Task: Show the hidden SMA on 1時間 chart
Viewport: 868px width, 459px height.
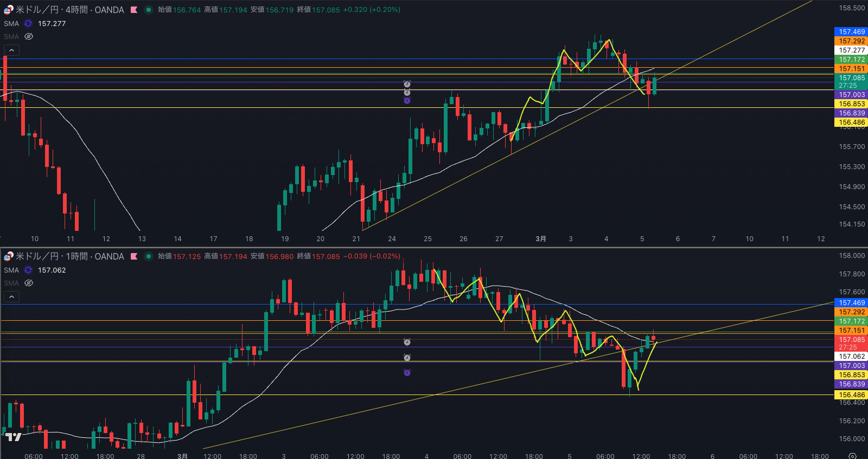Action: pyautogui.click(x=29, y=283)
